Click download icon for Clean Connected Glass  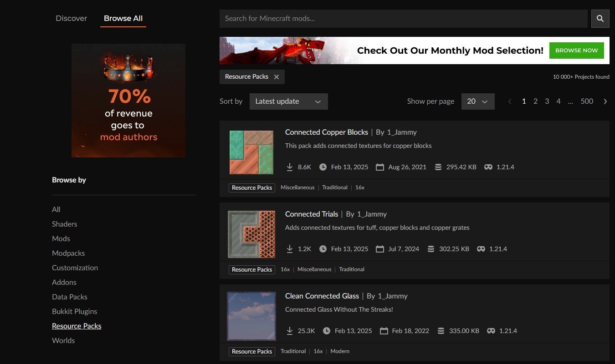point(290,331)
